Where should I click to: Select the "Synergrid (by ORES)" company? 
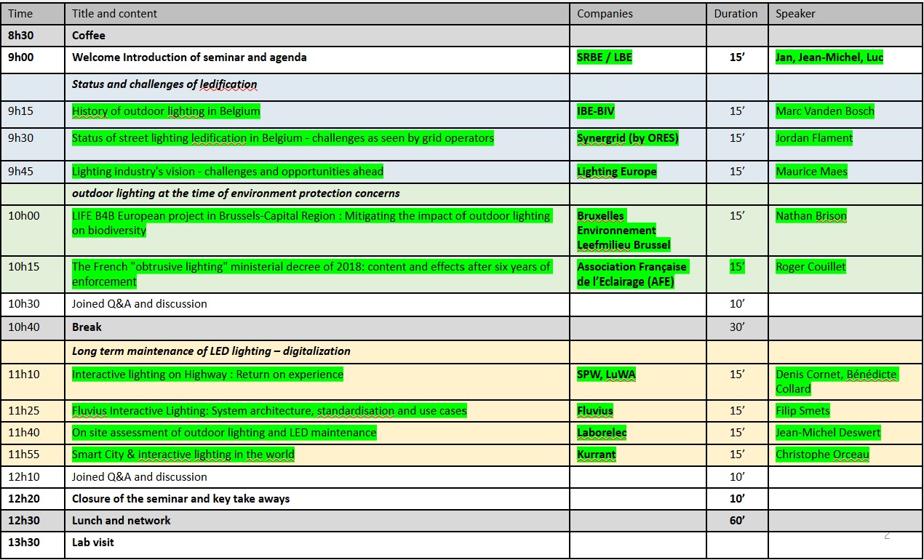pyautogui.click(x=628, y=138)
